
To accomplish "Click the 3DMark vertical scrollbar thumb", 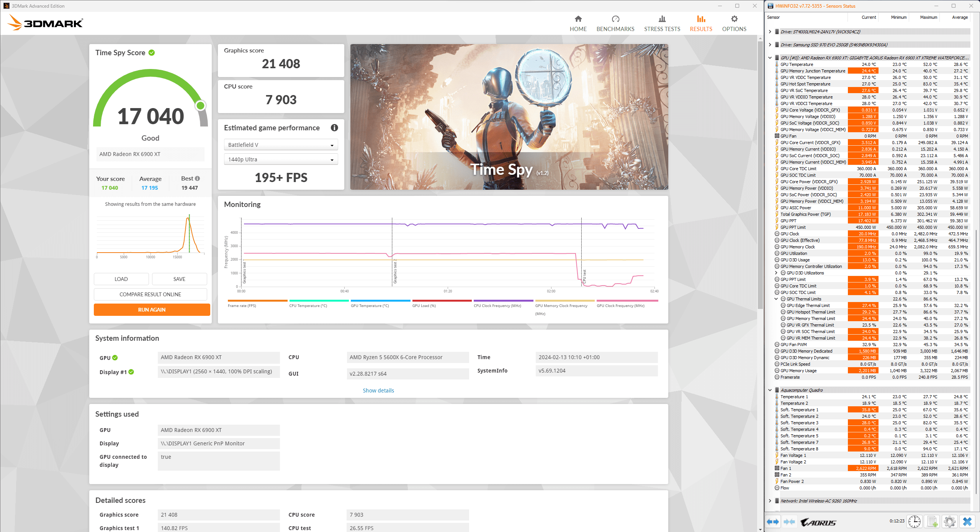I will (x=760, y=174).
